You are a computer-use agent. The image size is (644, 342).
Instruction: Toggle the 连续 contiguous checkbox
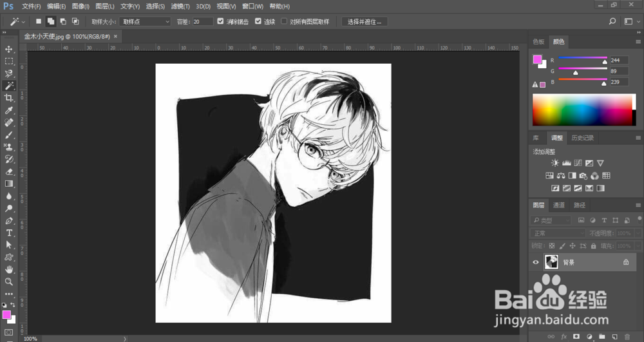pyautogui.click(x=258, y=21)
